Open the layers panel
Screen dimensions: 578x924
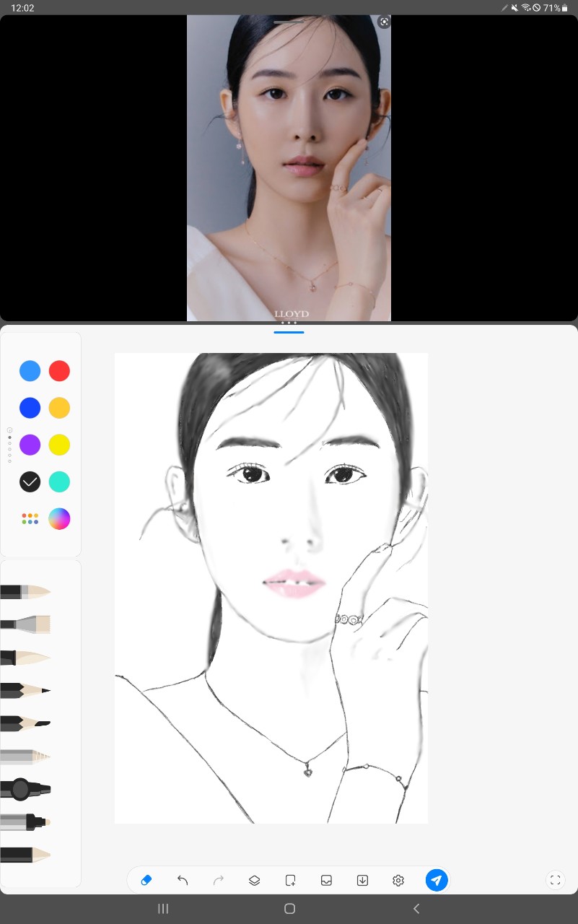click(x=254, y=881)
